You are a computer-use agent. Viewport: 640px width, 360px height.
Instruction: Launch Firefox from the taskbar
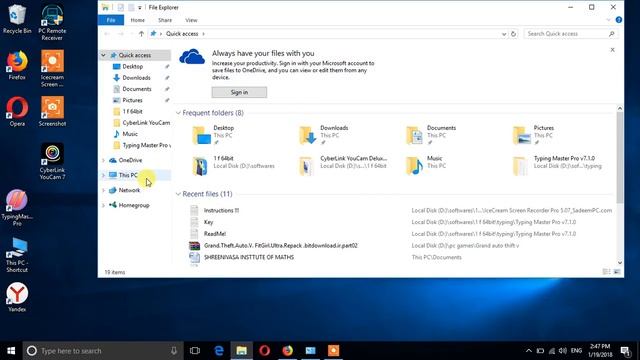(x=287, y=351)
